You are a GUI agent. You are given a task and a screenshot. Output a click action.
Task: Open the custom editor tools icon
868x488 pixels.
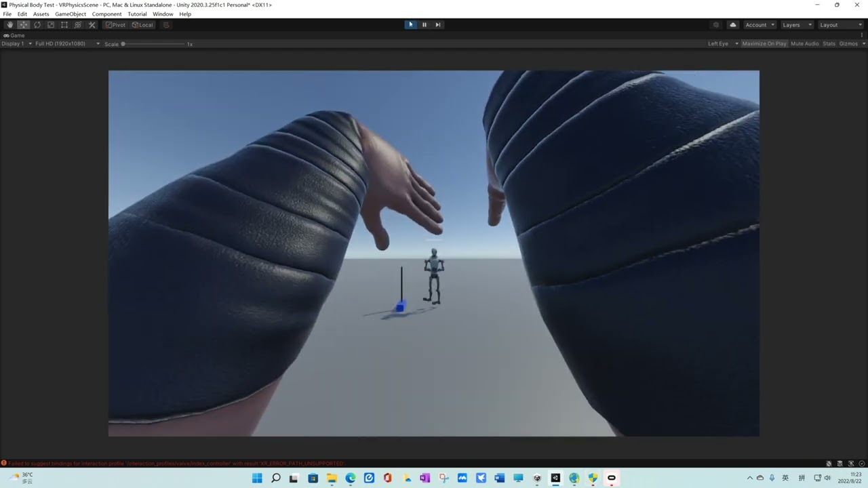point(92,25)
